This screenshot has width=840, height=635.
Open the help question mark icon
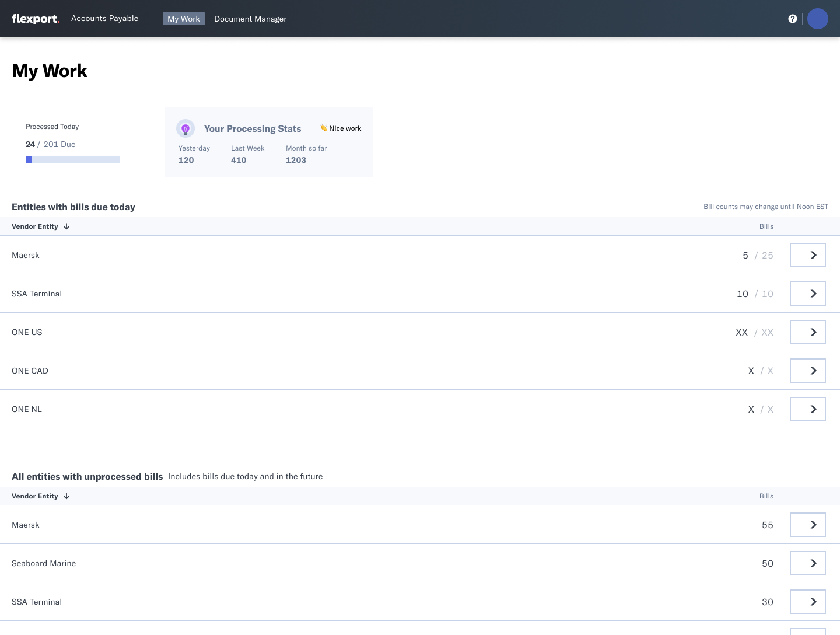click(793, 19)
